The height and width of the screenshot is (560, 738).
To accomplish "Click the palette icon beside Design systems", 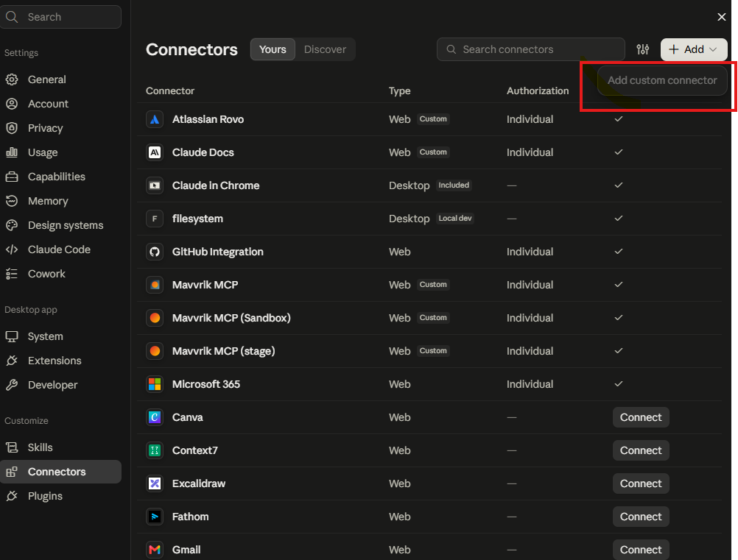I will [x=12, y=225].
